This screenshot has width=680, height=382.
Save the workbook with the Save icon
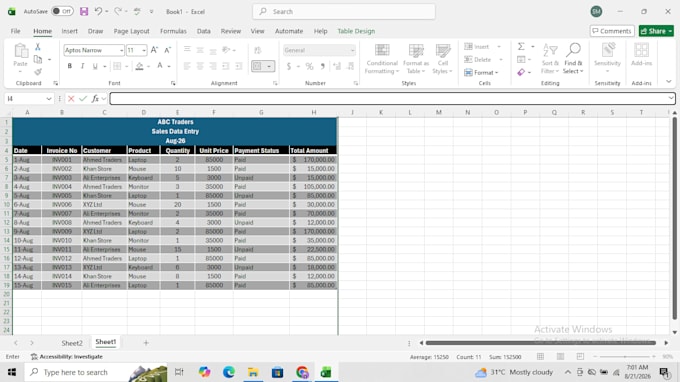tap(84, 12)
